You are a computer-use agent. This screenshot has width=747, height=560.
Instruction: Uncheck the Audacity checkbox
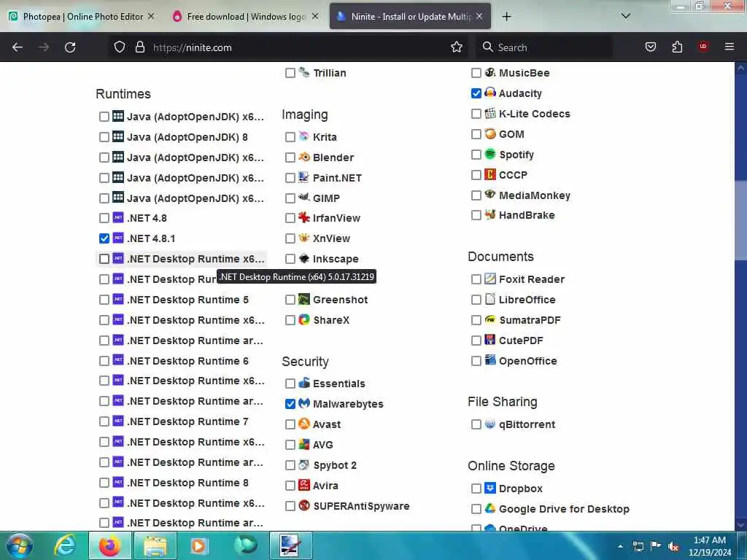coord(476,93)
